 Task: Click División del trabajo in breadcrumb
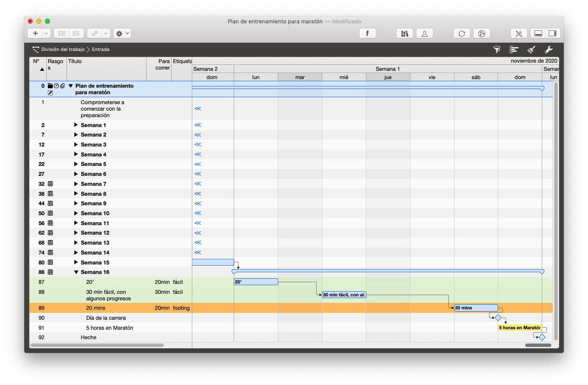pyautogui.click(x=63, y=50)
